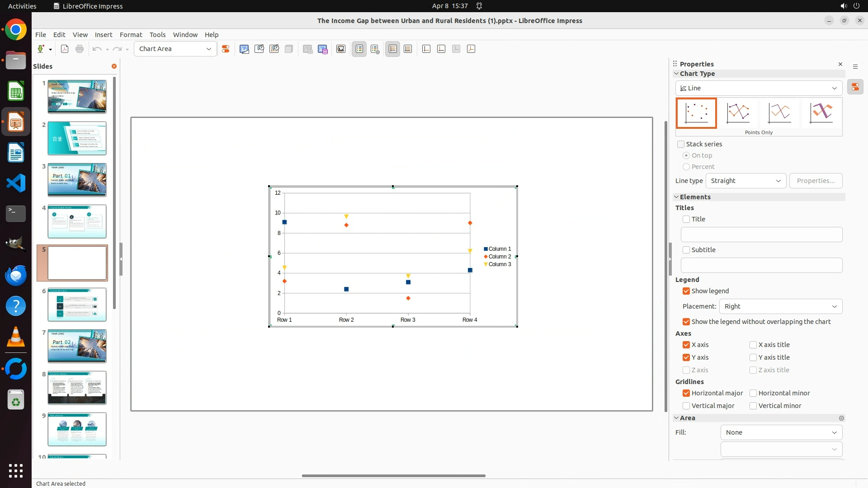Select Points and Lines chart subtype
This screenshot has height=488, width=868.
point(738,113)
